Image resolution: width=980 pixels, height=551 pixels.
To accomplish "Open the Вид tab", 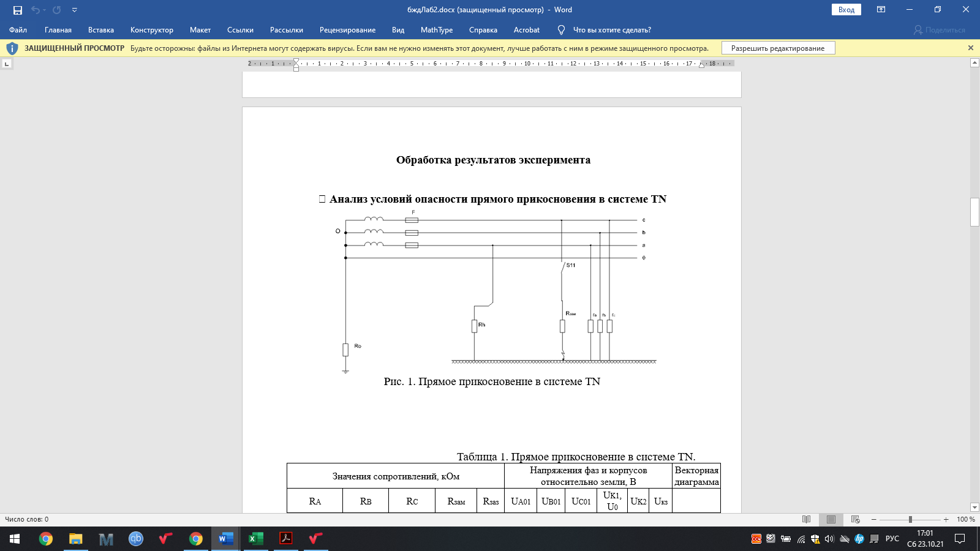I will (x=398, y=30).
